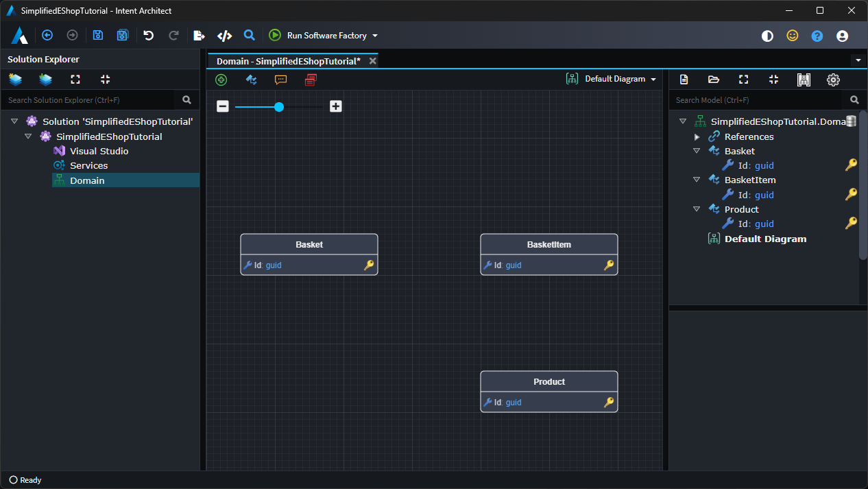
Task: Go forward with the navigate forward arrow
Action: (x=72, y=35)
